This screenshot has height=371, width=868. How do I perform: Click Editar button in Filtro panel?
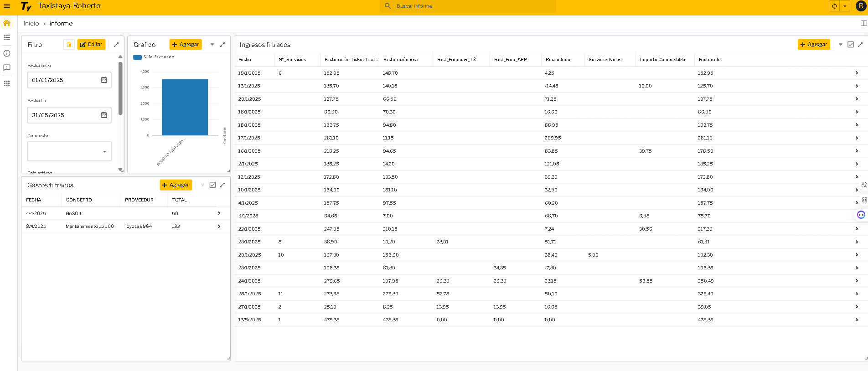pos(91,45)
